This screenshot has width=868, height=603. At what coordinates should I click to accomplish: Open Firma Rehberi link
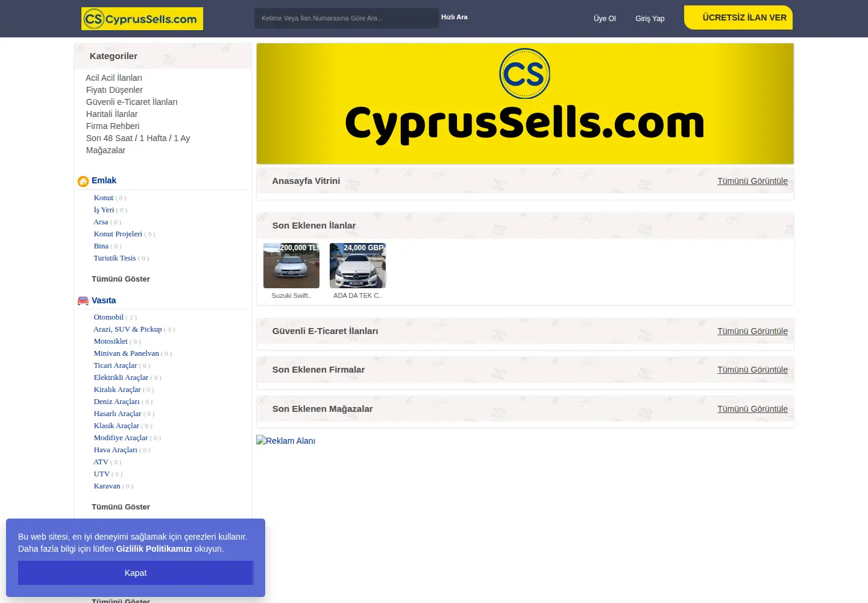pyautogui.click(x=113, y=126)
